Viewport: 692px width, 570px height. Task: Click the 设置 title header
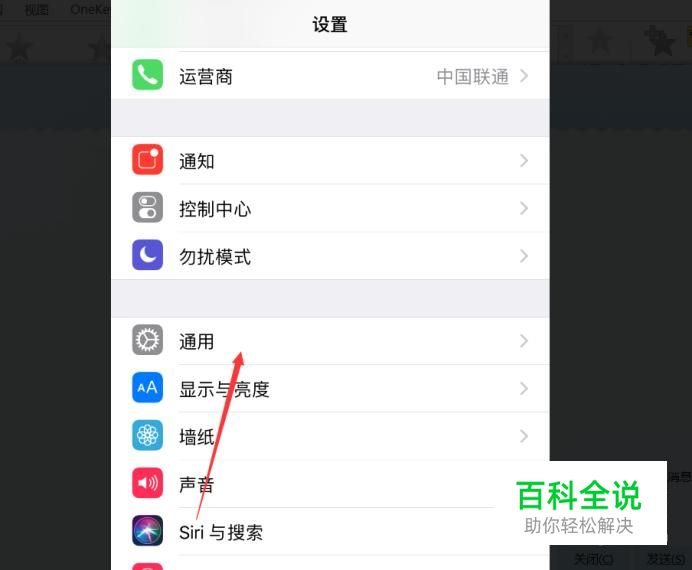pyautogui.click(x=330, y=24)
